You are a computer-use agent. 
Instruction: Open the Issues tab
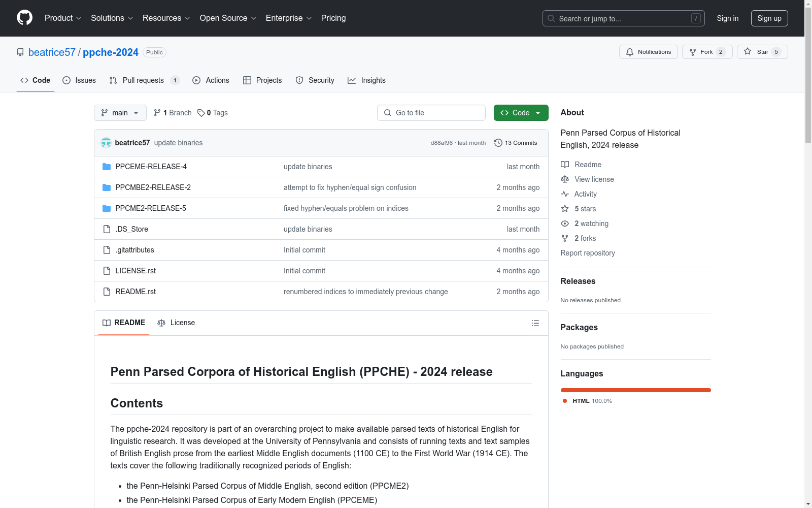[x=79, y=80]
